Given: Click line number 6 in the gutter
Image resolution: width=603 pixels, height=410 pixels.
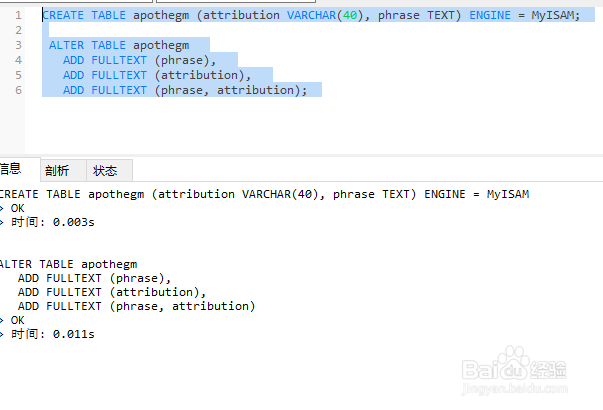Looking at the screenshot, I should point(18,90).
